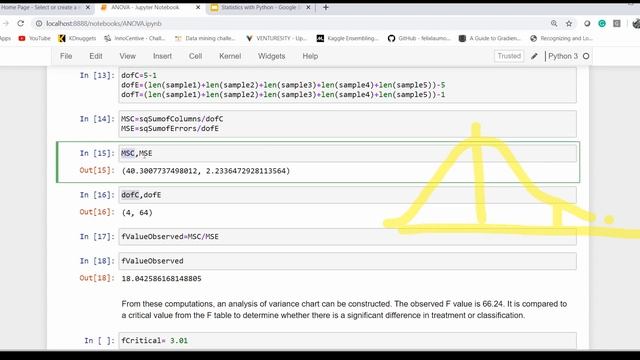The height and width of the screenshot is (360, 640).
Task: Open Kaggle Ensembling bookmark
Action: coord(348,38)
